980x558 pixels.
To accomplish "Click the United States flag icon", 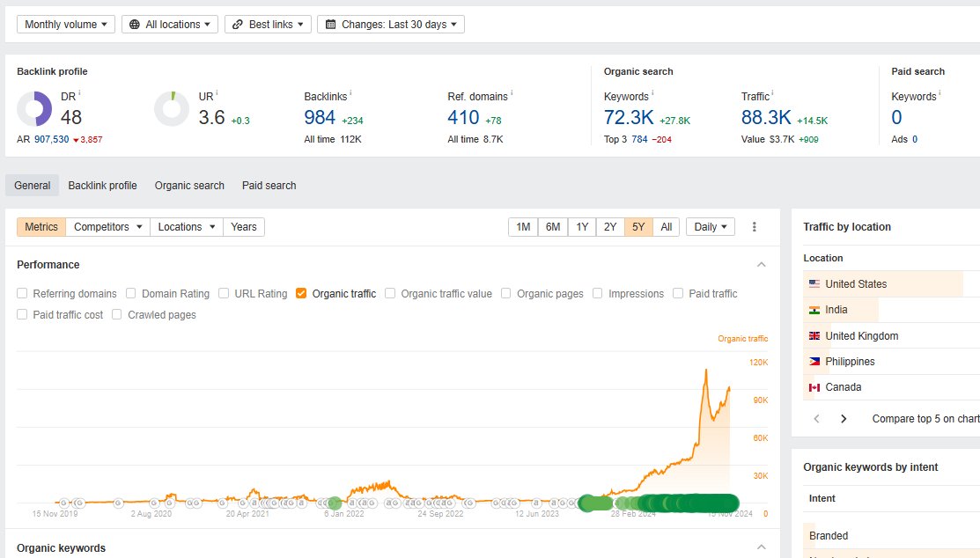I will pyautogui.click(x=814, y=283).
